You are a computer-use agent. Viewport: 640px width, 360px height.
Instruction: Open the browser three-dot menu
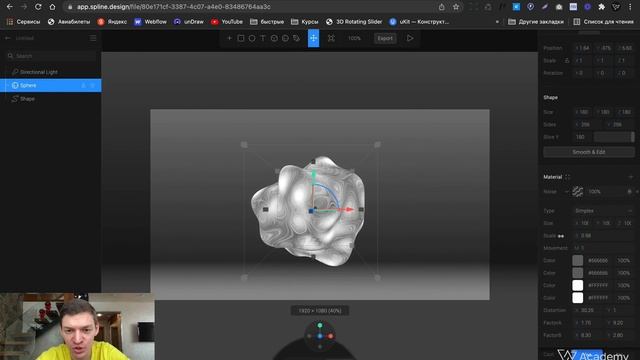tap(631, 7)
